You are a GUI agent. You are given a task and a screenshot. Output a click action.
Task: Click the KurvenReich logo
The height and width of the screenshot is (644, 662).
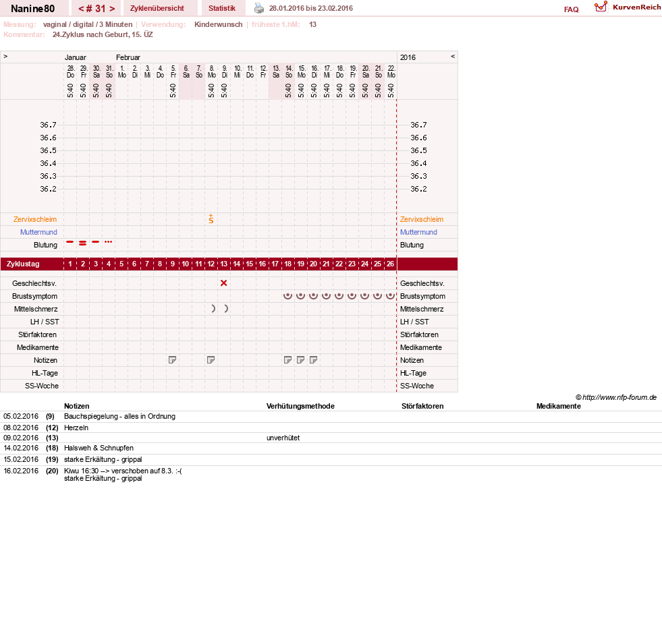[x=628, y=7]
